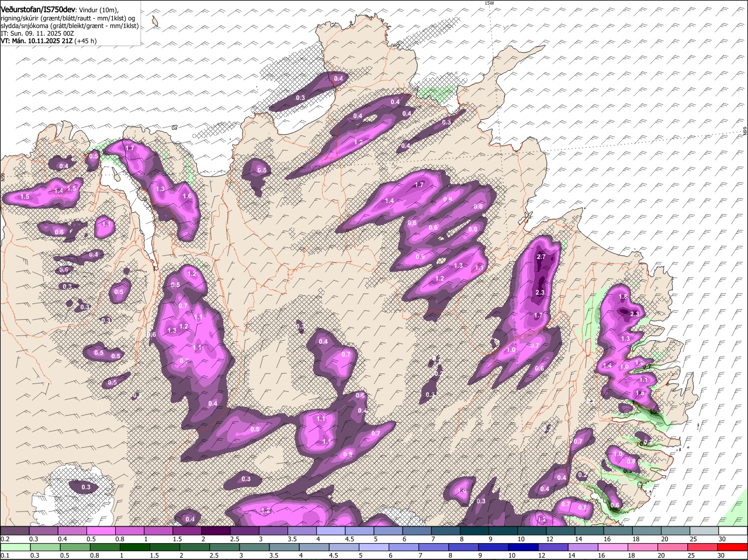The image size is (748, 560).
Task: Click the 0.2 label in the top legend row
Action: [5, 539]
